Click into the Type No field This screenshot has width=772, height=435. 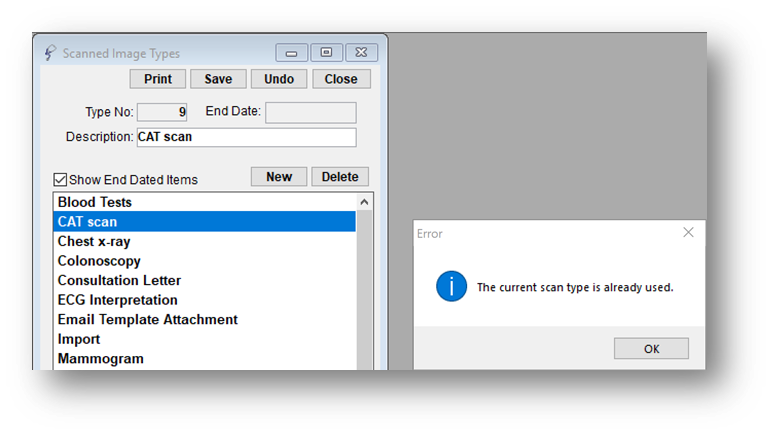(x=162, y=112)
